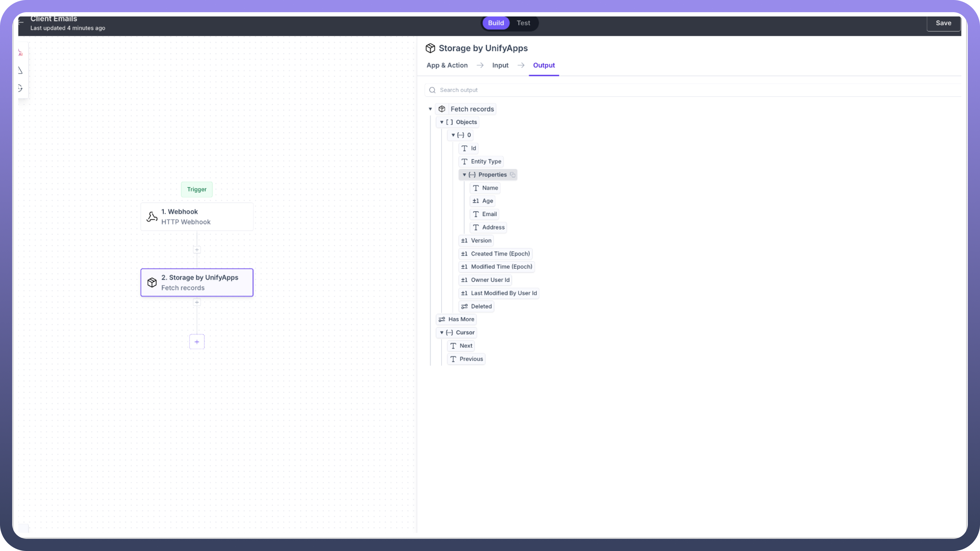Screen dimensions: 980x551
Task: Select the Email output field
Action: [489, 214]
